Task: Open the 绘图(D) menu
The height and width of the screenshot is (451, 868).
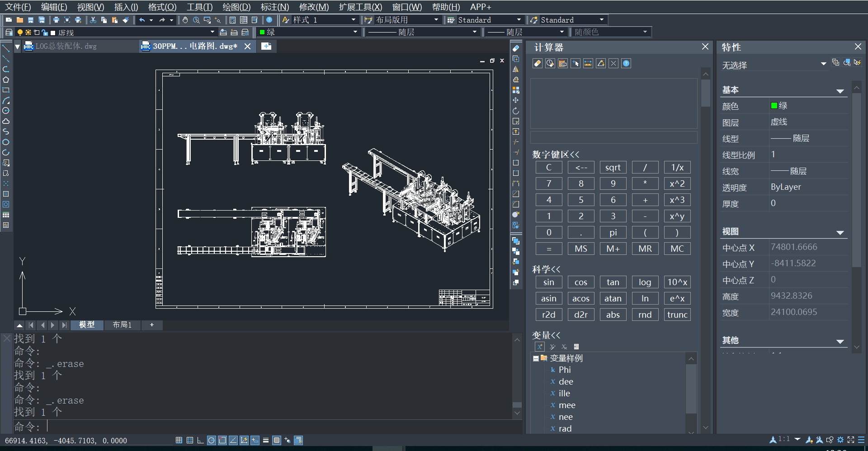Action: click(x=236, y=7)
